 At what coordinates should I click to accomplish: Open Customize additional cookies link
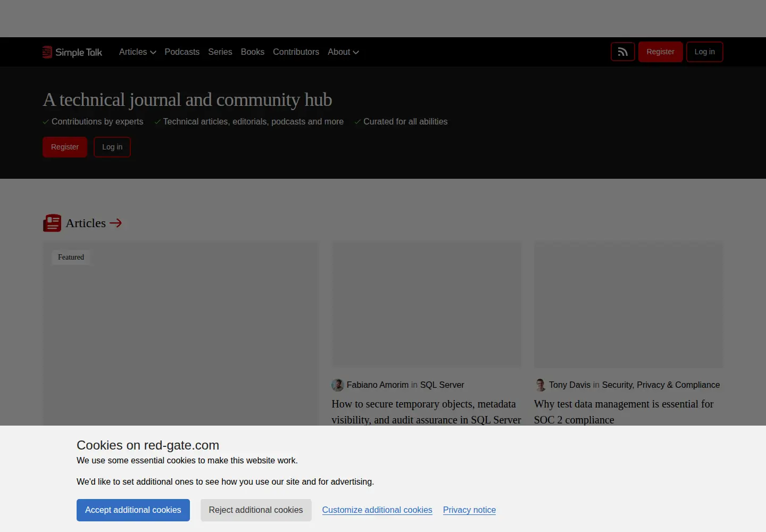click(x=377, y=510)
